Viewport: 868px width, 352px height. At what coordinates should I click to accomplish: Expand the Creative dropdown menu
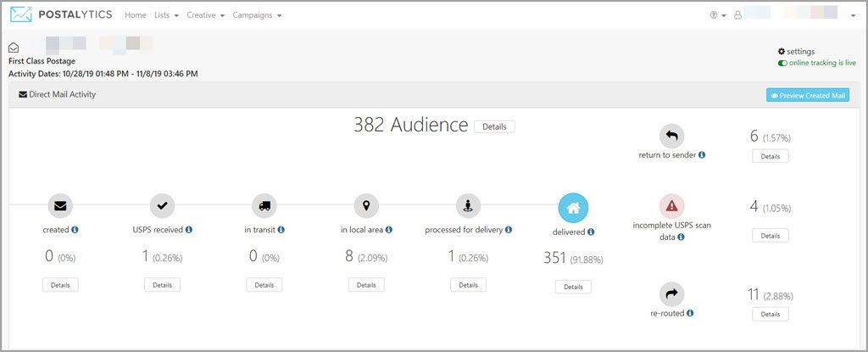(205, 15)
